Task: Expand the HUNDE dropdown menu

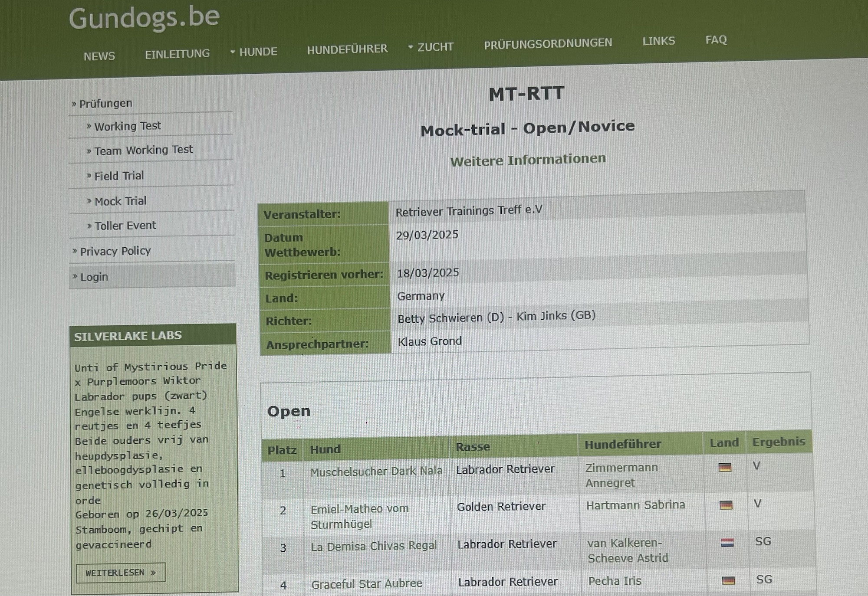Action: (x=254, y=52)
